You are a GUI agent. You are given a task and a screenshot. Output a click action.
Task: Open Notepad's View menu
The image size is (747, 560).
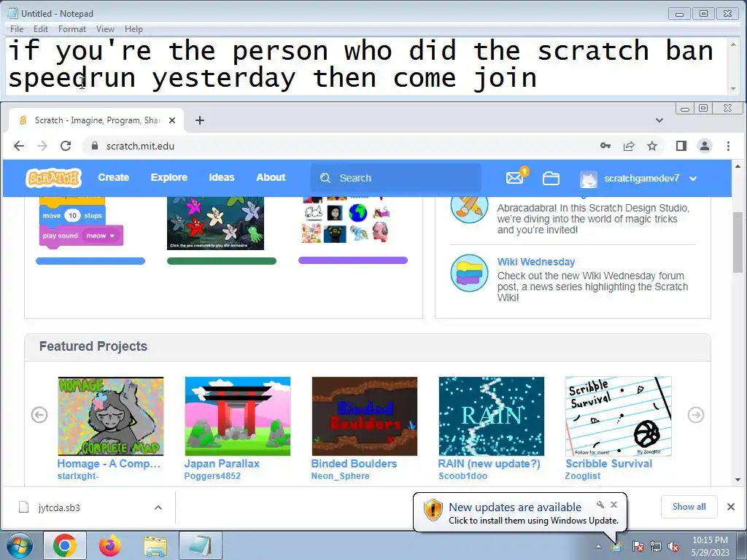pos(105,29)
